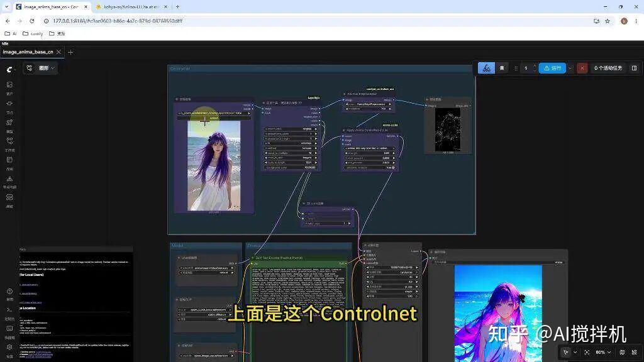Open the keyboard shortcuts icon
This screenshot has width=644, height=362.
pyautogui.click(x=9, y=328)
